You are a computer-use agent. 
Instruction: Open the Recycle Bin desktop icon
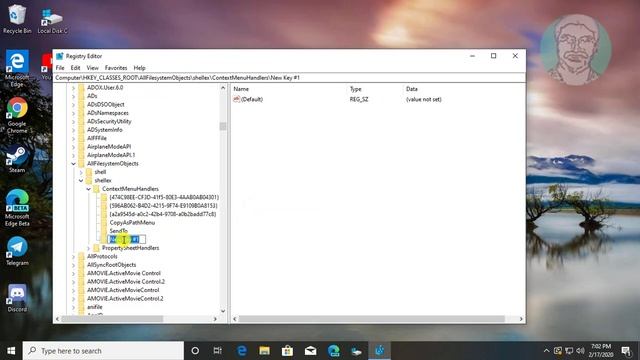coord(17,19)
